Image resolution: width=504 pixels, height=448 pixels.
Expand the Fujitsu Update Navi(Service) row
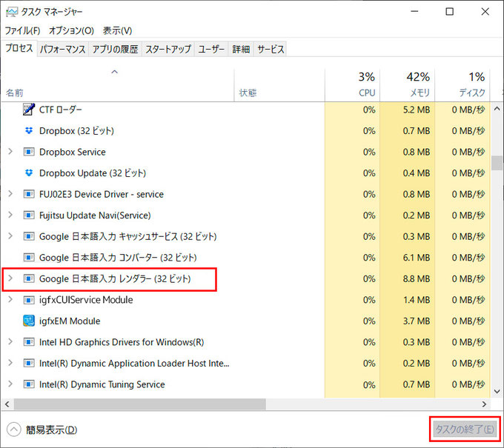(10, 215)
